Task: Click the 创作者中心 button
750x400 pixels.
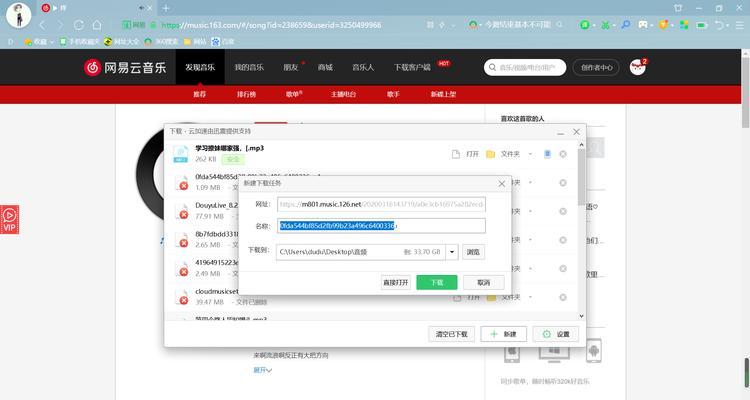Action: point(596,67)
